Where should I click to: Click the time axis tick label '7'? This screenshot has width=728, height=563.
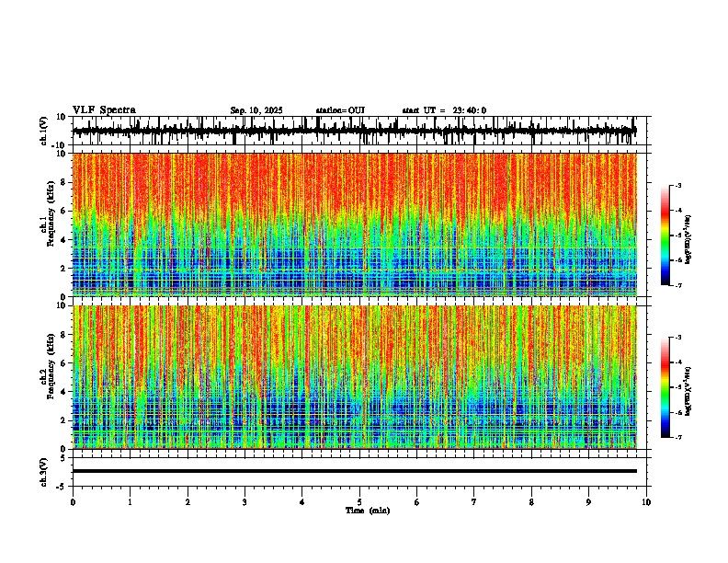click(474, 502)
